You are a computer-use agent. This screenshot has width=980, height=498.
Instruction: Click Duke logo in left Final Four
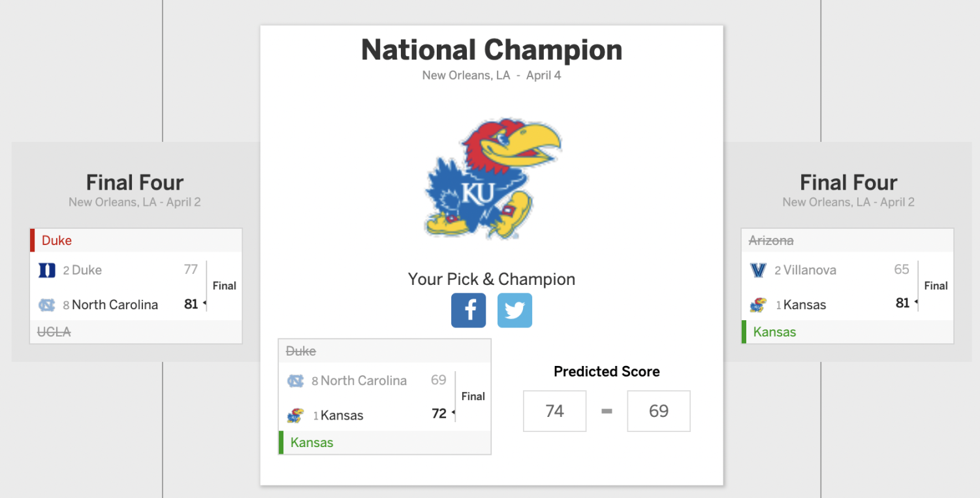pos(47,270)
